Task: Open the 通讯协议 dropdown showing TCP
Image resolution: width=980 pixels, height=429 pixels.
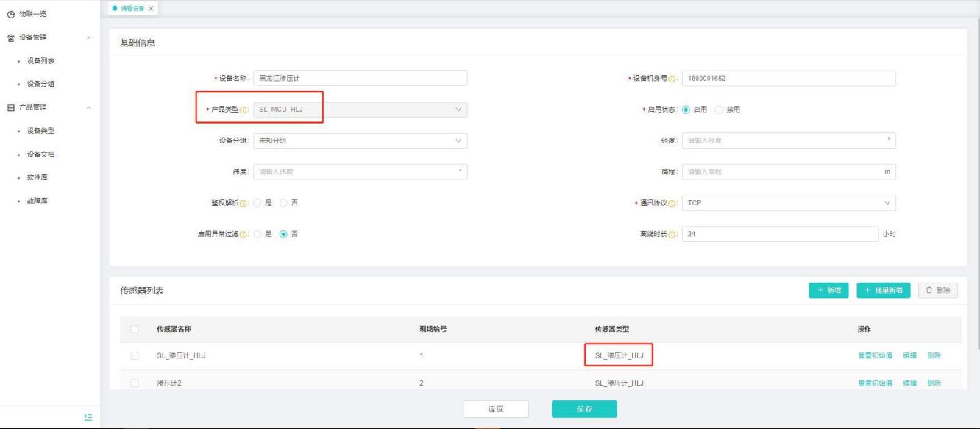Action: point(788,203)
